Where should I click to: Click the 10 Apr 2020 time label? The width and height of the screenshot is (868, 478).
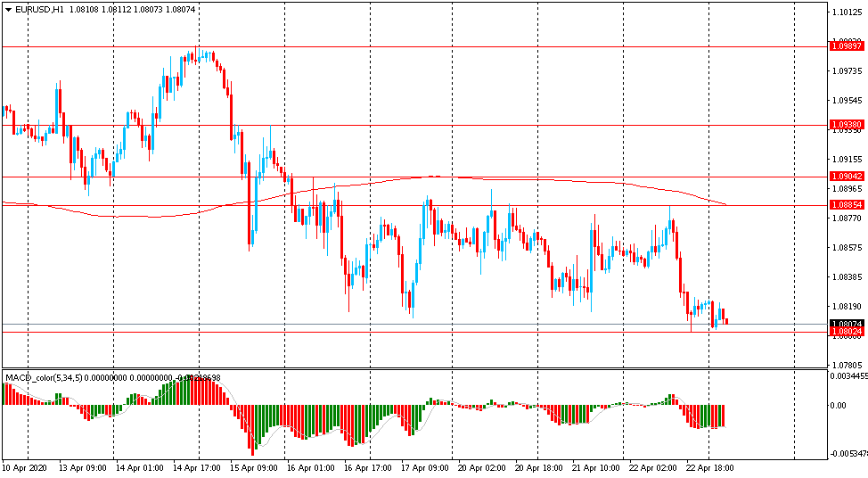24,468
